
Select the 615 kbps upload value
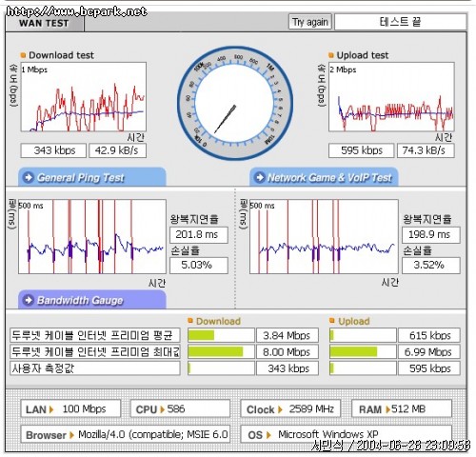click(429, 335)
